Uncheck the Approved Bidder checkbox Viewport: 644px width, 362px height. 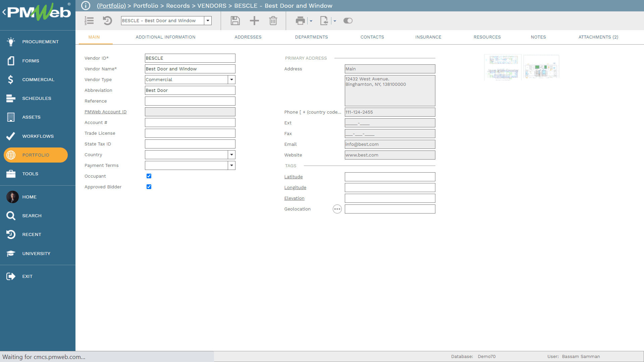pos(149,187)
